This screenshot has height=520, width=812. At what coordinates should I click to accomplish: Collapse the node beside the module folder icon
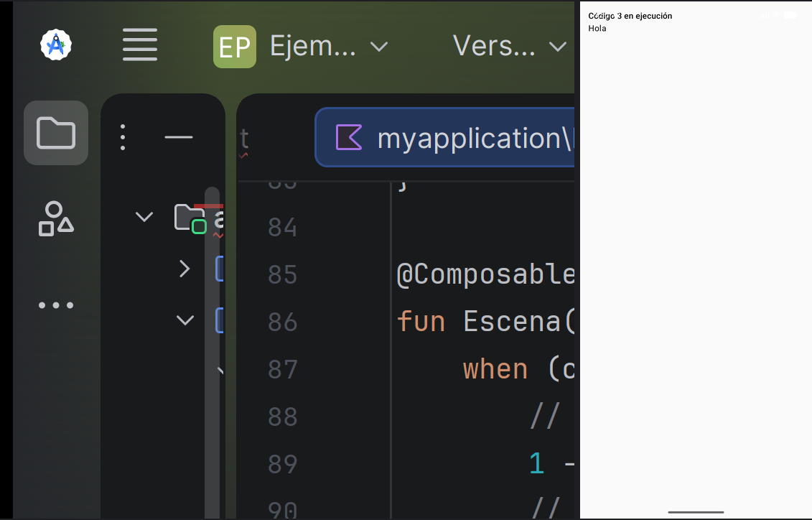[144, 216]
